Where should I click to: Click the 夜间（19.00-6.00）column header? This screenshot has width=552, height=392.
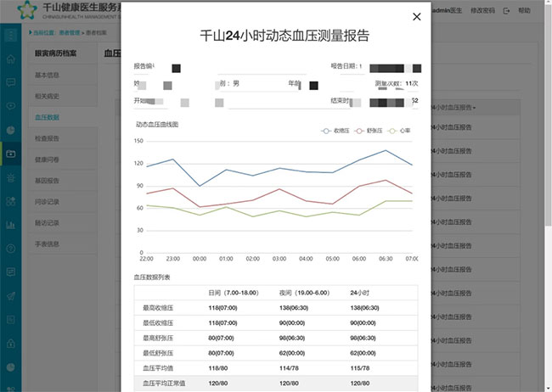tap(305, 293)
